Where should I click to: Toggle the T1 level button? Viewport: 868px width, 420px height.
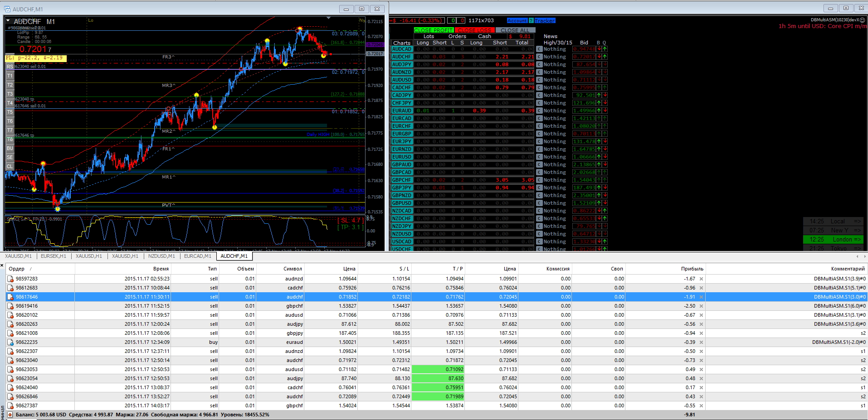[10, 76]
